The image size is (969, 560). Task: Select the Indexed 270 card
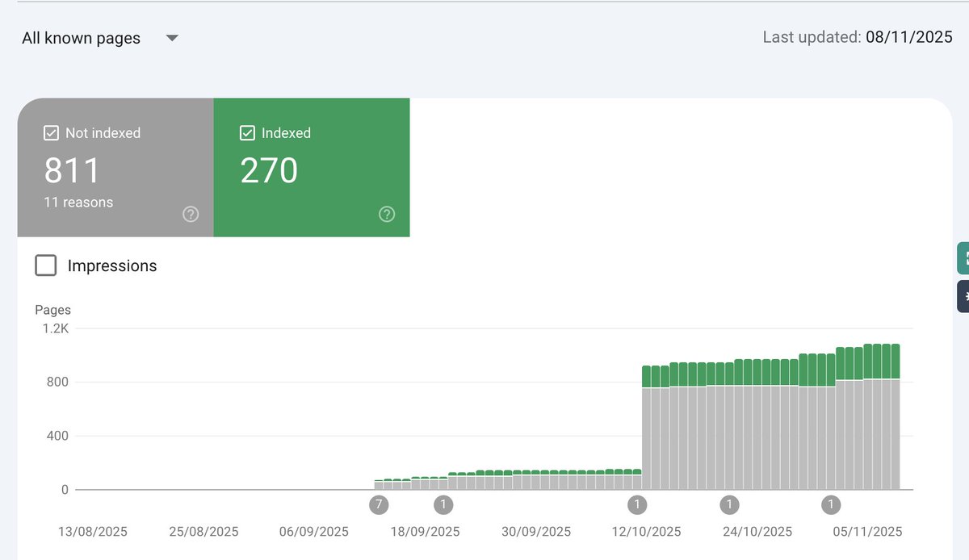312,168
